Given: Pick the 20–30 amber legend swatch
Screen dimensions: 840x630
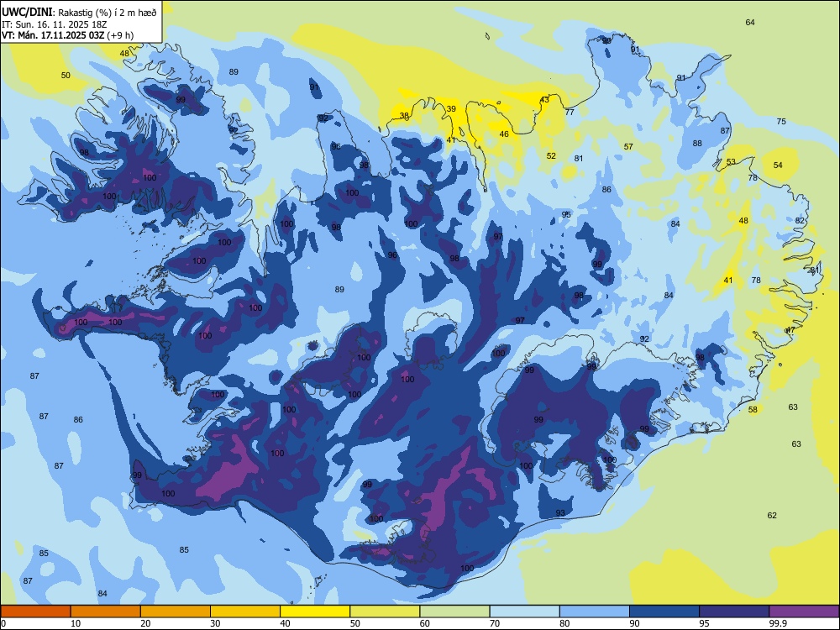Looking at the screenshot, I should tap(176, 612).
